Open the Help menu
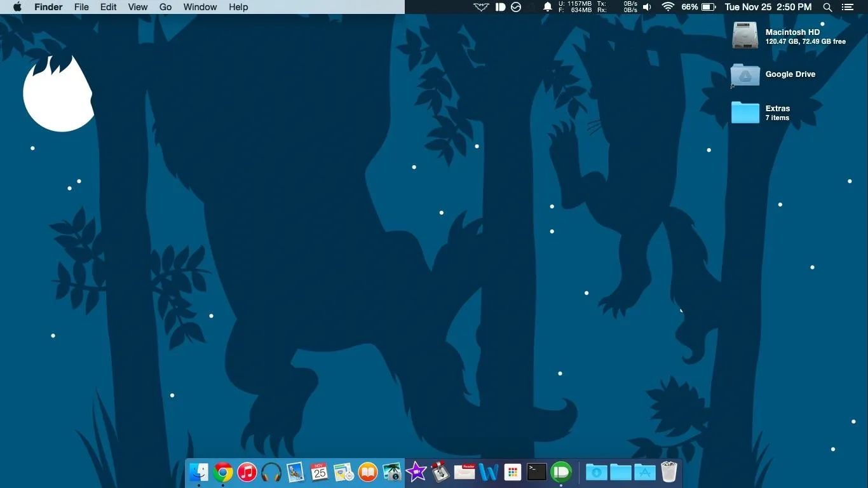868x488 pixels. [238, 7]
